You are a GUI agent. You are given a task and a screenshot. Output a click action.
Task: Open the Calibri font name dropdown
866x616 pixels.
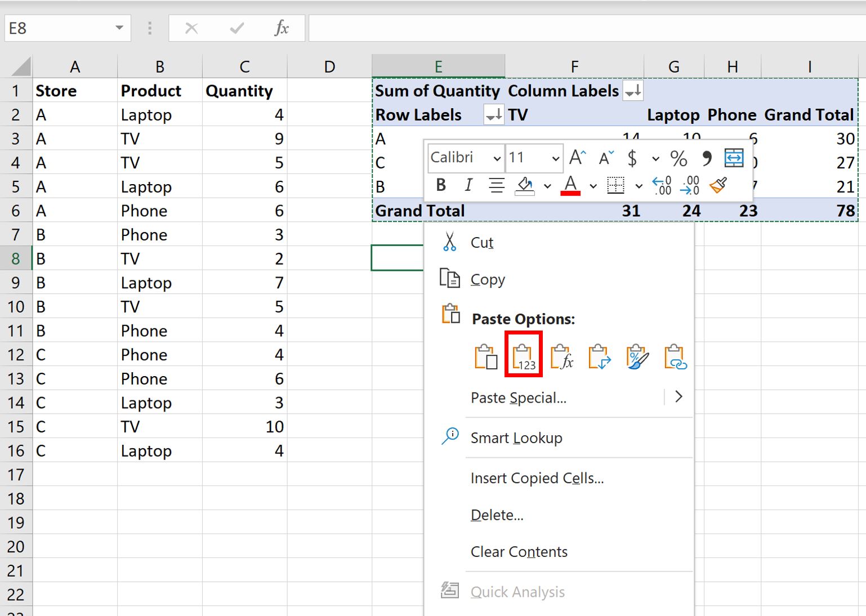pos(498,158)
